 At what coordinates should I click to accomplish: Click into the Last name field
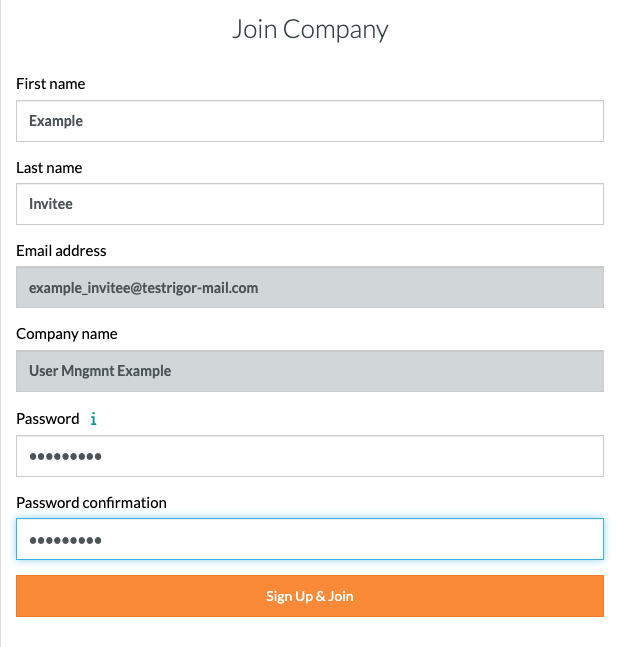(x=309, y=204)
